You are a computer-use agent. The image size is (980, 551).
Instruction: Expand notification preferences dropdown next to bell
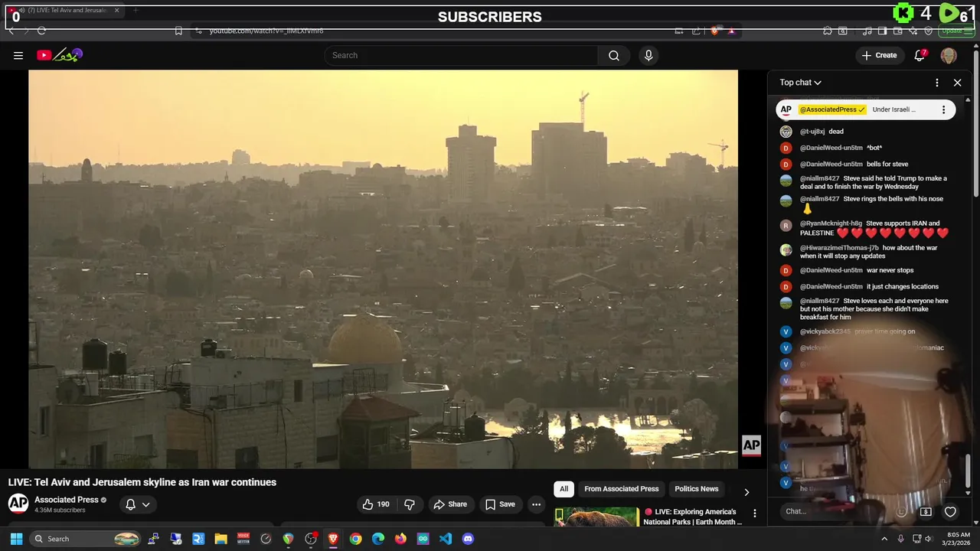tap(145, 504)
